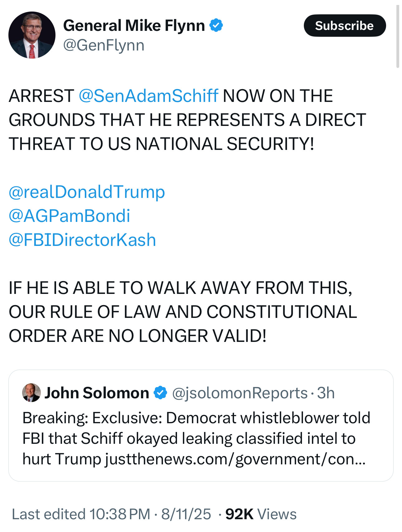Image resolution: width=402 pixels, height=532 pixels.
Task: Open the @realDonaldTrump mention
Action: click(87, 192)
